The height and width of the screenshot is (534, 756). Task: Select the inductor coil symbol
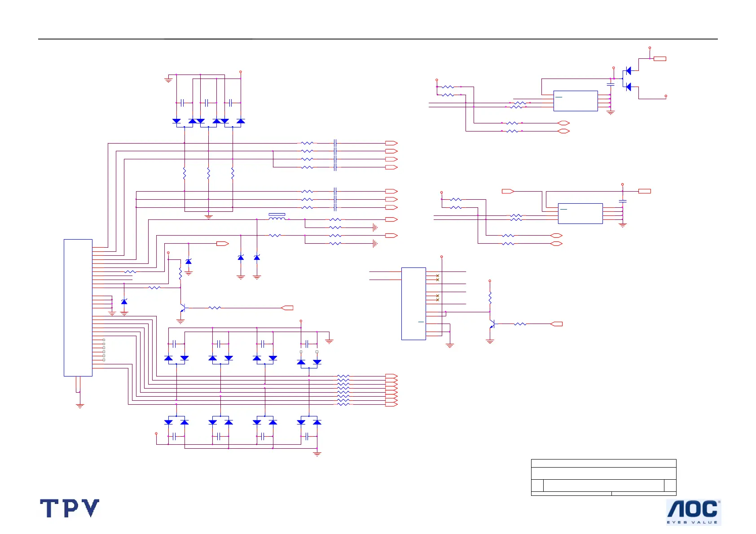click(277, 219)
